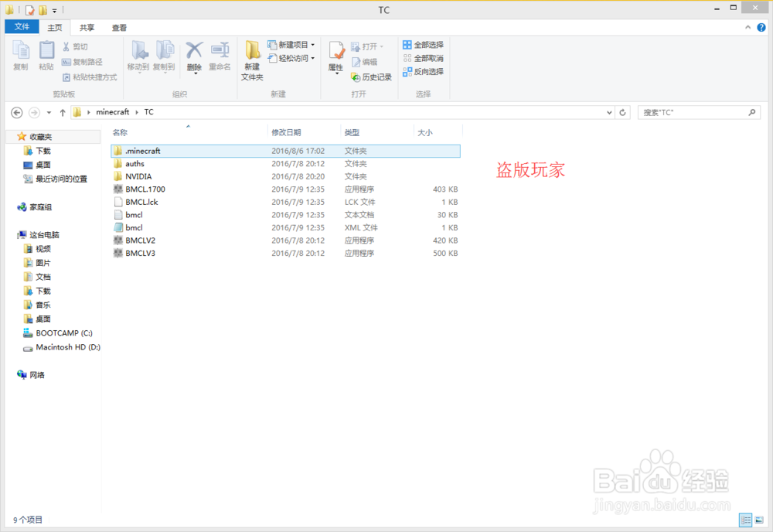Open the 查看 (View) ribbon tab
Viewport: 773px width, 532px height.
[x=118, y=27]
